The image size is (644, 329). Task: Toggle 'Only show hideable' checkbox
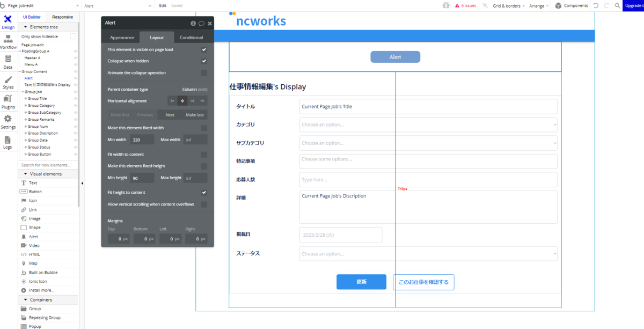tap(73, 36)
